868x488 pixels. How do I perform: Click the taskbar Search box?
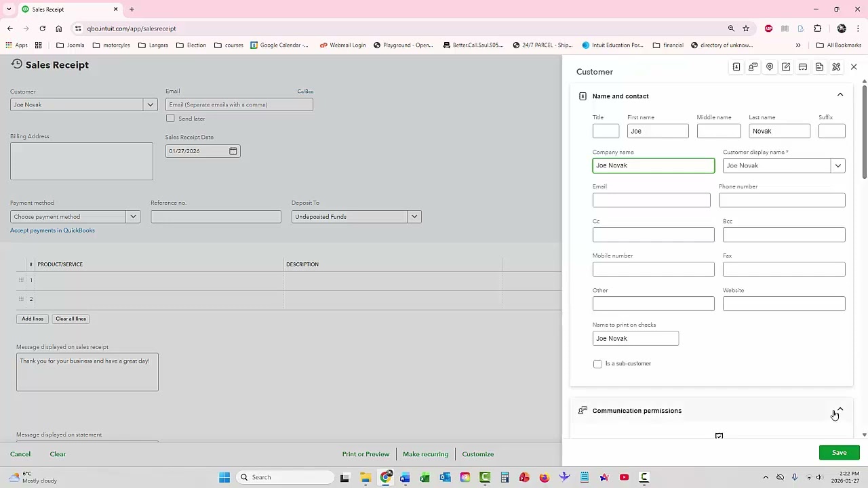click(285, 477)
